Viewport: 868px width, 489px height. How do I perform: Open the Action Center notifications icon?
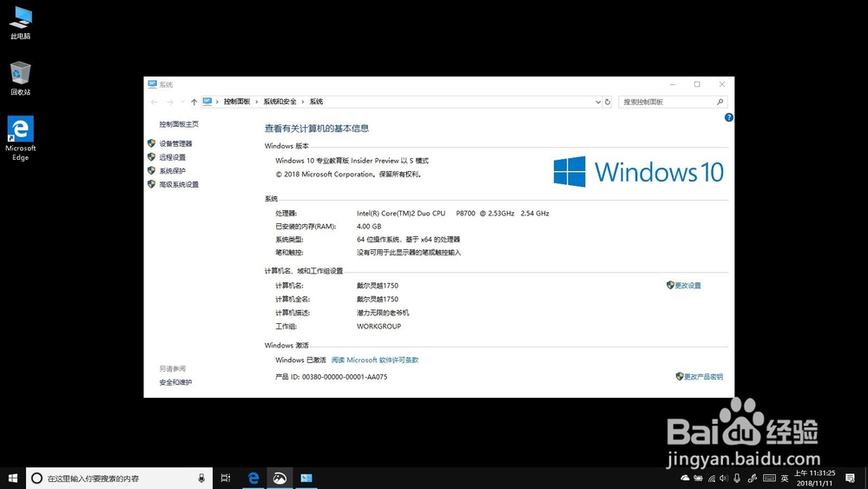pyautogui.click(x=850, y=478)
